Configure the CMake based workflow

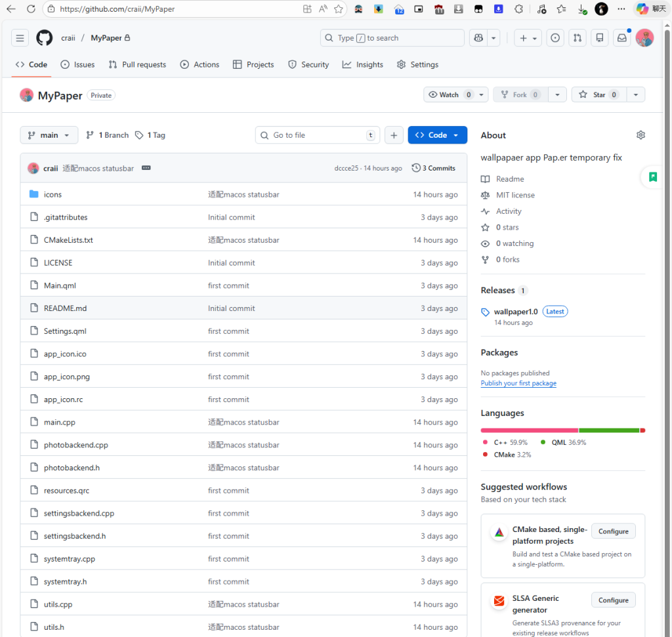613,531
